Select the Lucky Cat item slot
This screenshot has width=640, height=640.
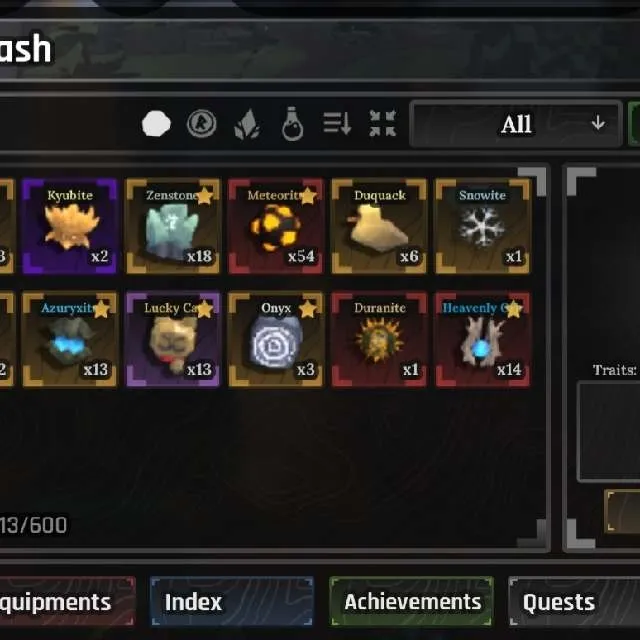[x=173, y=339]
